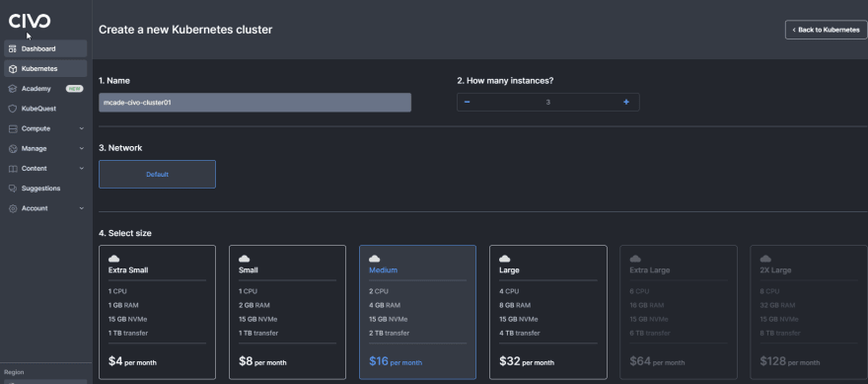This screenshot has height=384, width=868.
Task: Choose the Large size title
Action: [x=509, y=270]
